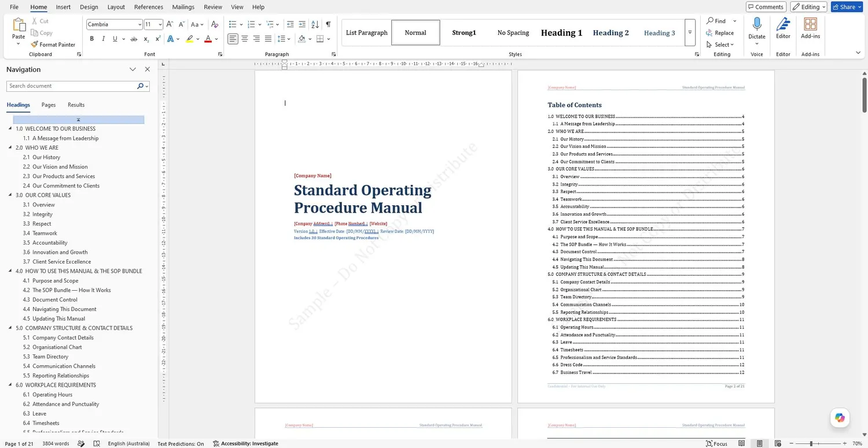
Task: Open the Dictate microphone tool
Action: 757,28
